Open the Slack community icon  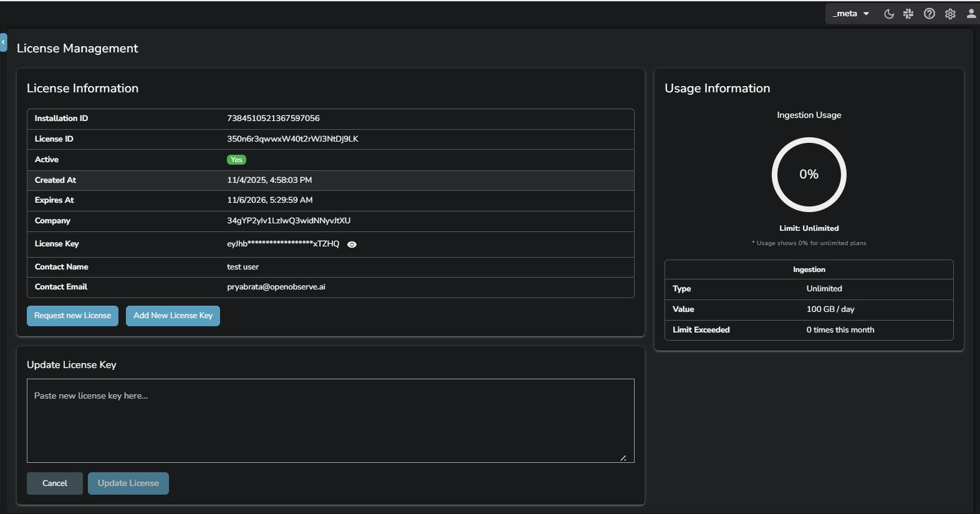(x=908, y=14)
